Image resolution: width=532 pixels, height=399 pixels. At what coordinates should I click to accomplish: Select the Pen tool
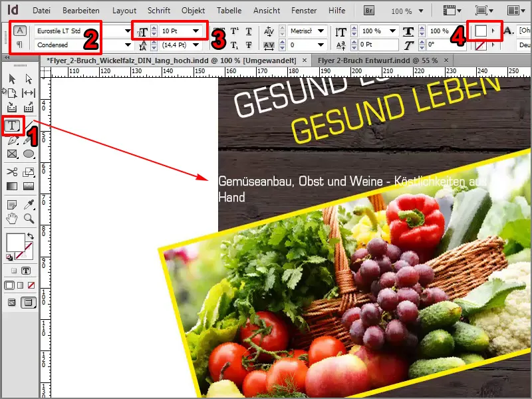click(x=12, y=140)
